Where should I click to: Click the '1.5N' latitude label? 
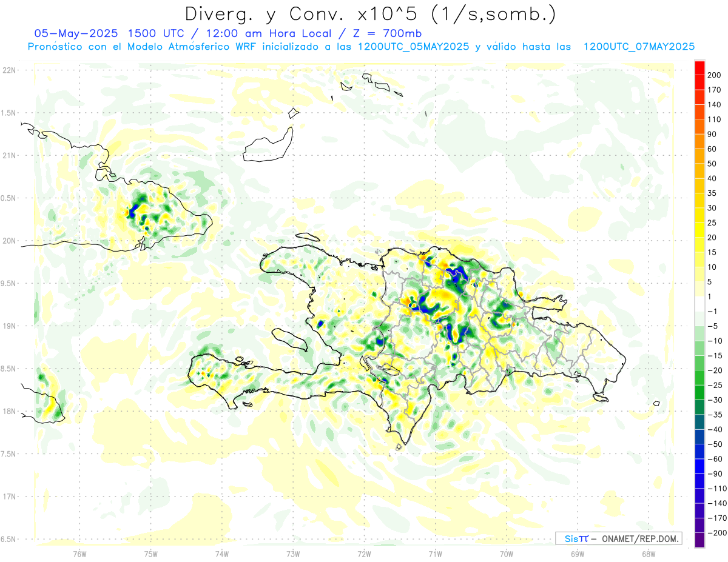pyautogui.click(x=8, y=113)
